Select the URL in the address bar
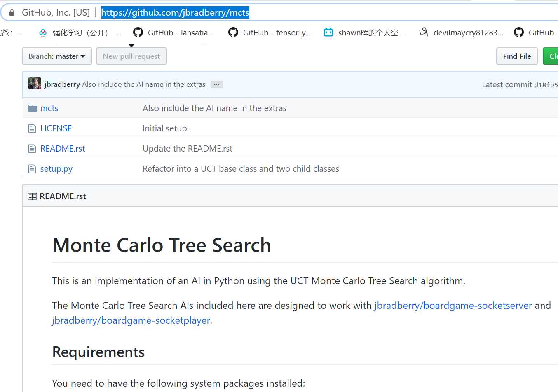Screen dimensions: 558x392 pyautogui.click(x=175, y=13)
